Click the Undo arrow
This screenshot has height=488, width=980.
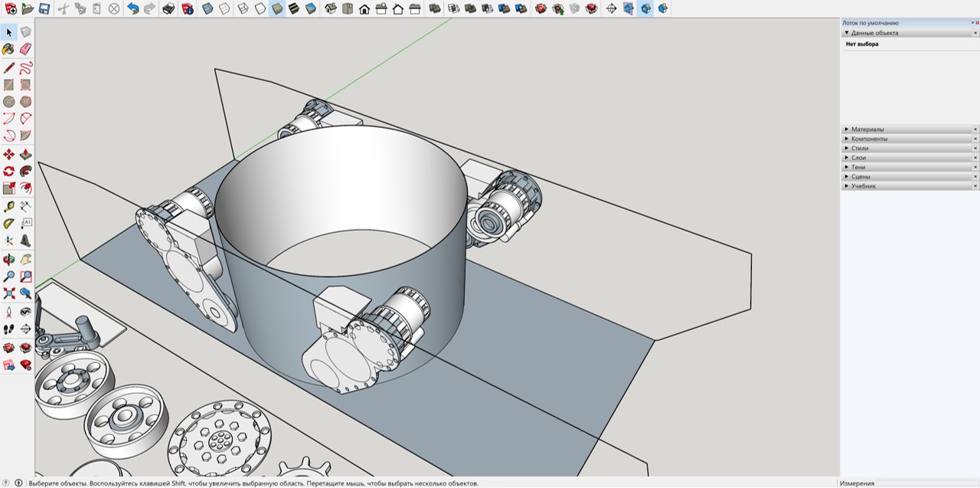(x=132, y=9)
